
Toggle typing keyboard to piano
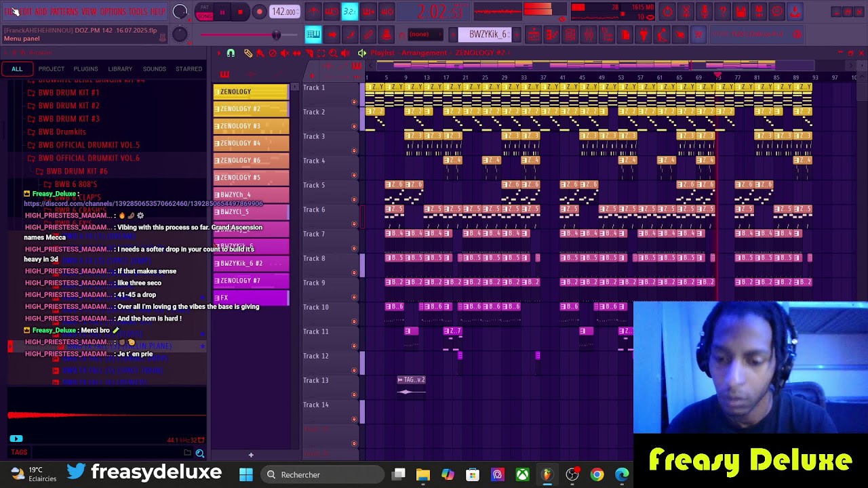[x=313, y=34]
